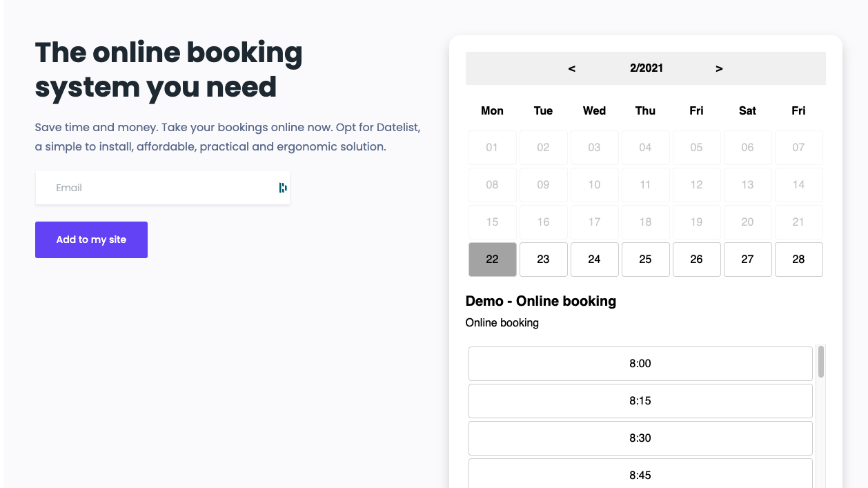
Task: Select date 27 in the calendar
Action: click(747, 259)
